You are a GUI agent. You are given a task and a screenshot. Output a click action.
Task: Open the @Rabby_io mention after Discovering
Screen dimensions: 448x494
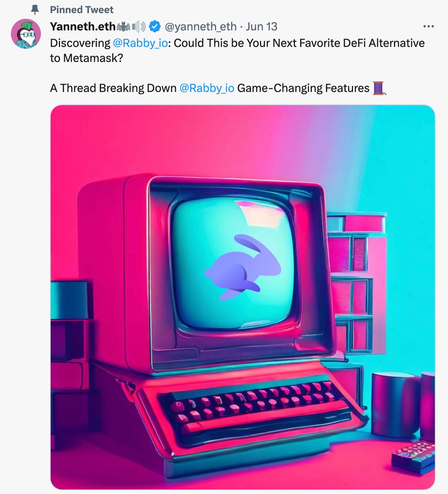[x=140, y=43]
